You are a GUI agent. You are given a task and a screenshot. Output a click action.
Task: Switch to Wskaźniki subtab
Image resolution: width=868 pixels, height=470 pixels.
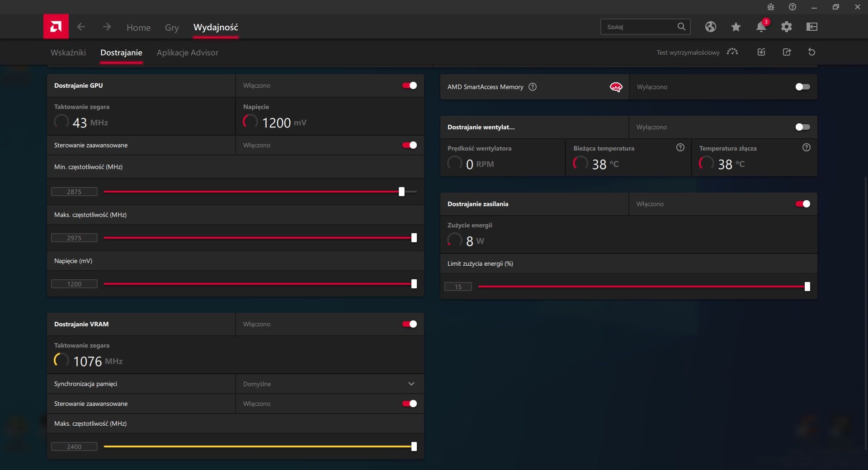68,52
